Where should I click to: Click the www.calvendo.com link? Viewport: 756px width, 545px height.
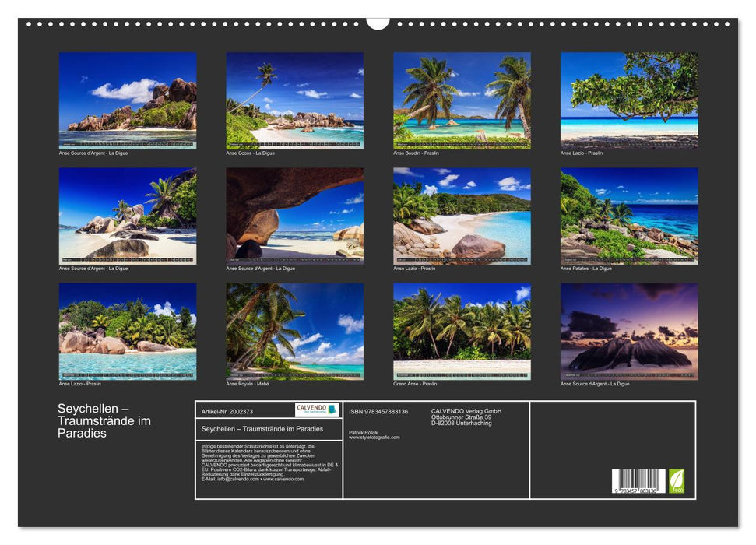283,480
